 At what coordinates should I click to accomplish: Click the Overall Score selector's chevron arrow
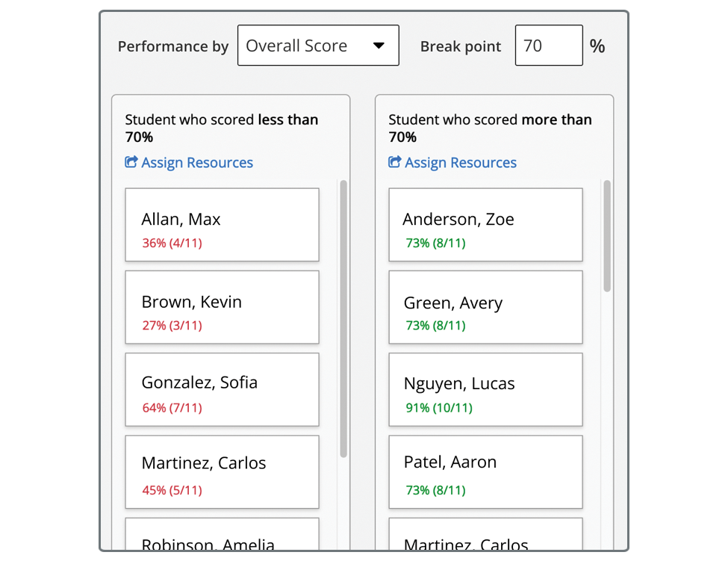(x=380, y=45)
